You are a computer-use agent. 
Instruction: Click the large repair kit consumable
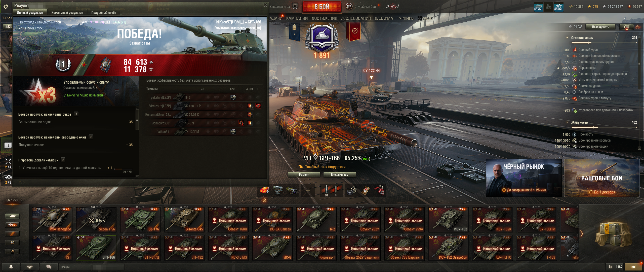coord(352,191)
